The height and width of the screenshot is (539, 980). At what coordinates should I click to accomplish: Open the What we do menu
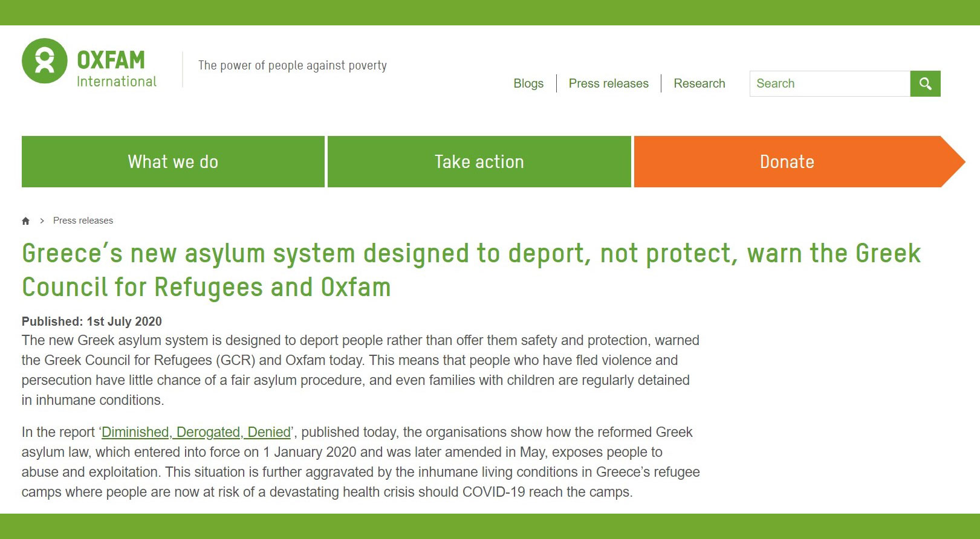(x=173, y=162)
